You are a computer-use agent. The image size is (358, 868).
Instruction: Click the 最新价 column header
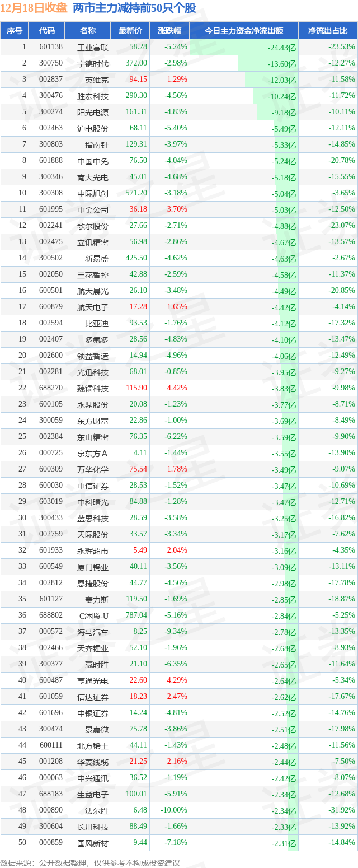[130, 31]
